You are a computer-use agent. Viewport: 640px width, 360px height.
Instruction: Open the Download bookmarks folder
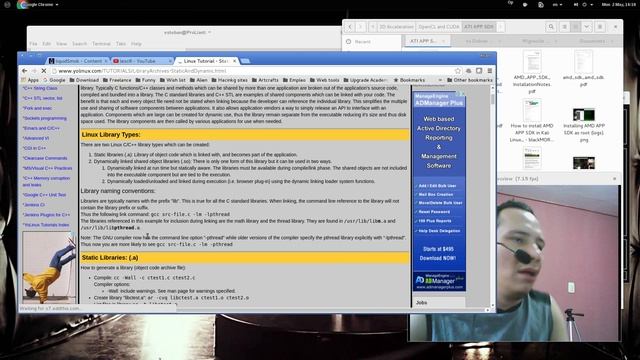pyautogui.click(x=84, y=80)
